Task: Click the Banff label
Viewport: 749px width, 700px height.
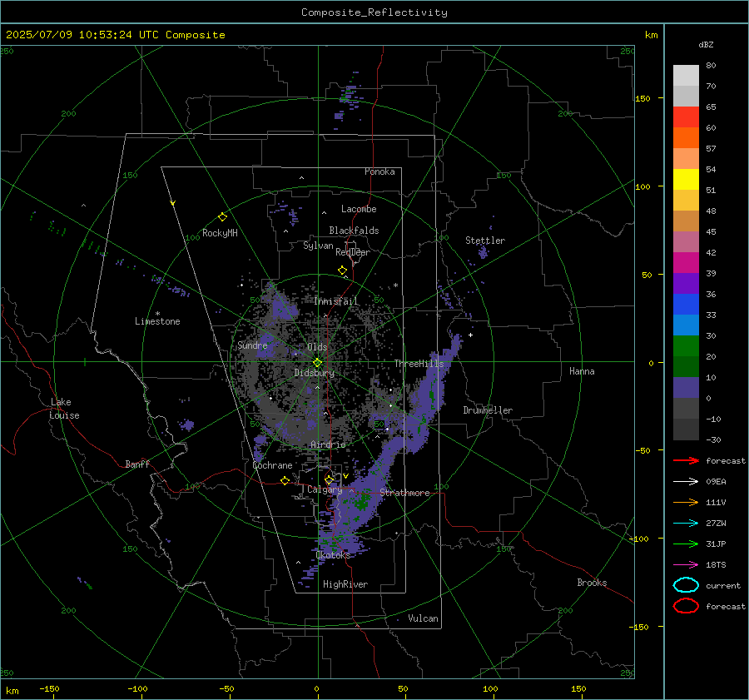Action: click(137, 464)
